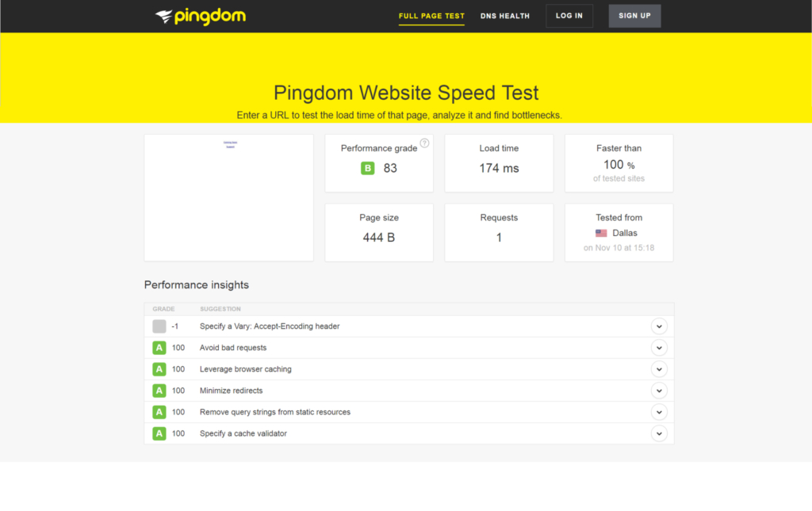The image size is (812, 511).
Task: Click the Faster than label
Action: [619, 148]
